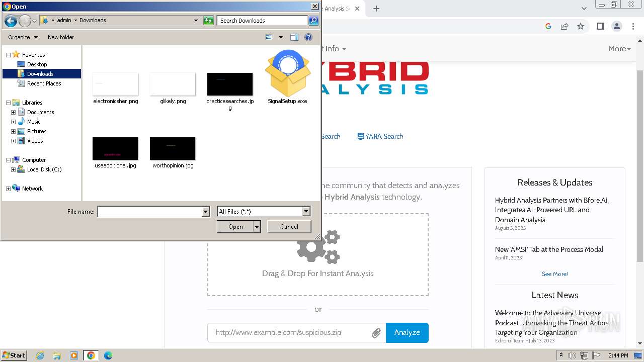Select worthopinion.jpg file
This screenshot has width=644, height=362.
pos(173,152)
